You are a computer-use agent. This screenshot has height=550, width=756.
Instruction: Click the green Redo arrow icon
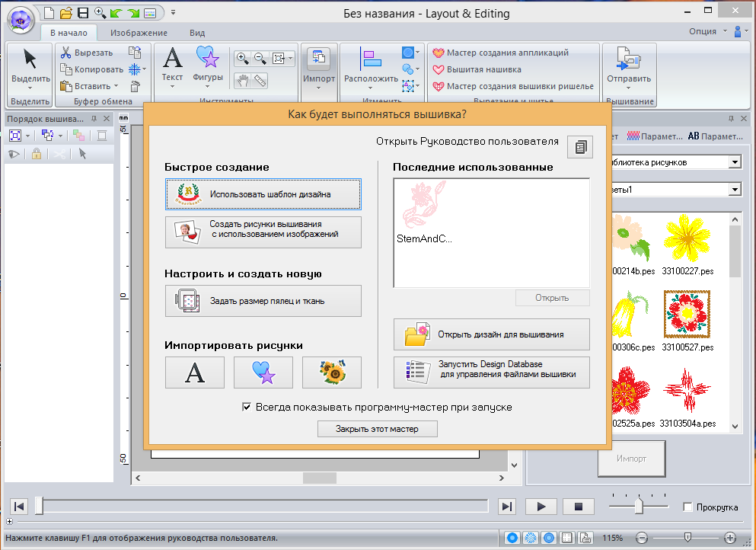pyautogui.click(x=133, y=12)
